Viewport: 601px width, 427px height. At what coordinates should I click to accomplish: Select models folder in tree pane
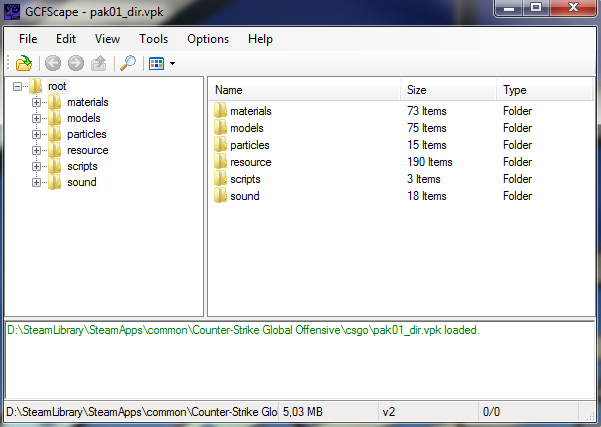[x=84, y=118]
